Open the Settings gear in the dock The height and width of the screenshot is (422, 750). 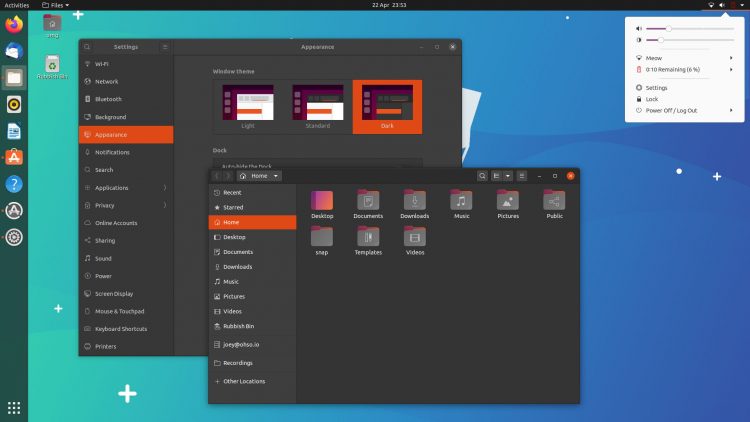(14, 237)
